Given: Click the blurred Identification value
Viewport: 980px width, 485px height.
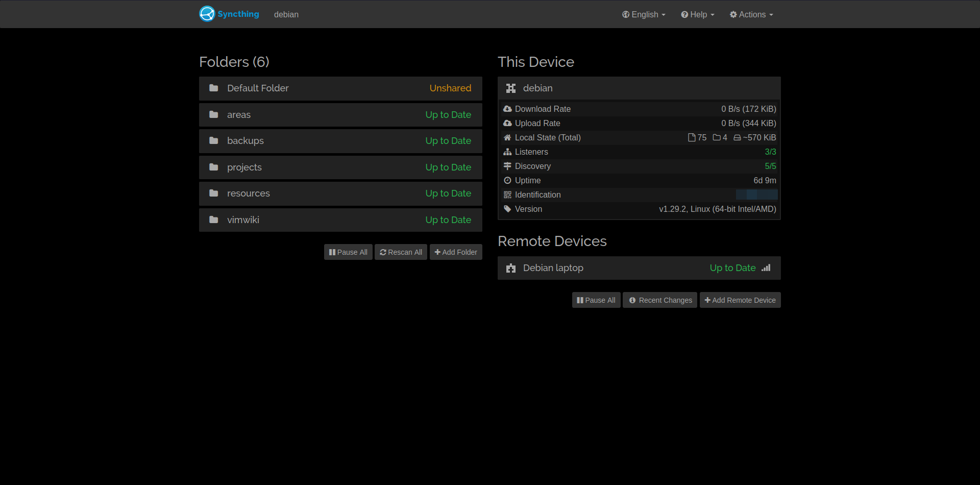Looking at the screenshot, I should (756, 195).
